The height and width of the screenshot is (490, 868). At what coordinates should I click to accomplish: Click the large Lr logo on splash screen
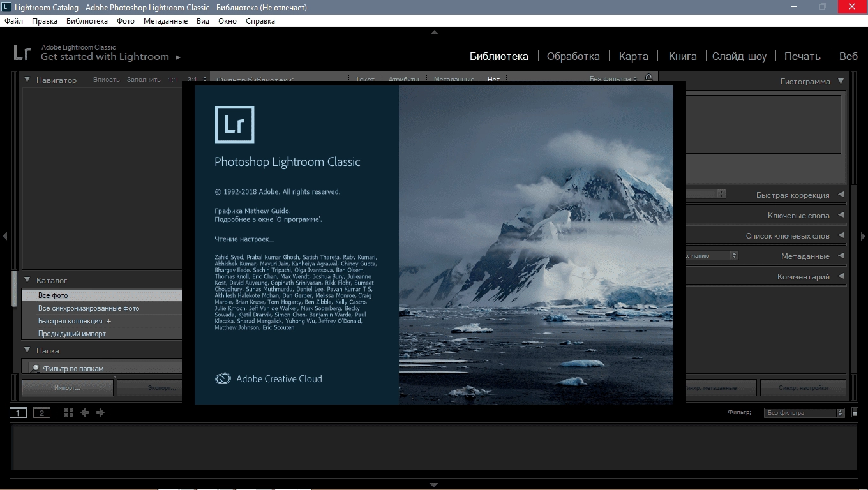[x=234, y=124]
